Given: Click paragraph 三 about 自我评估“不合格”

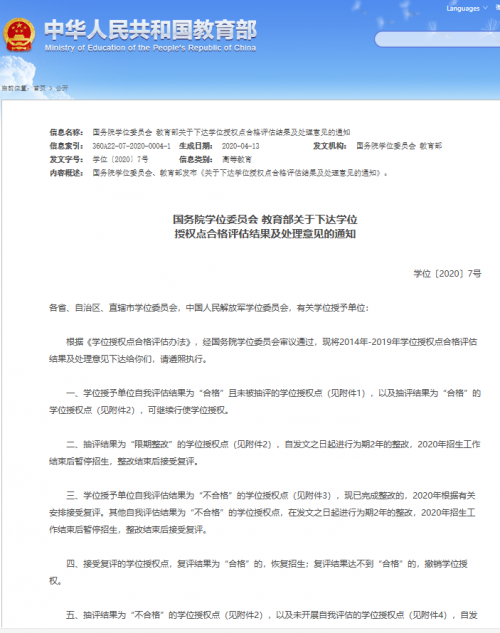Looking at the screenshot, I should click(262, 512).
